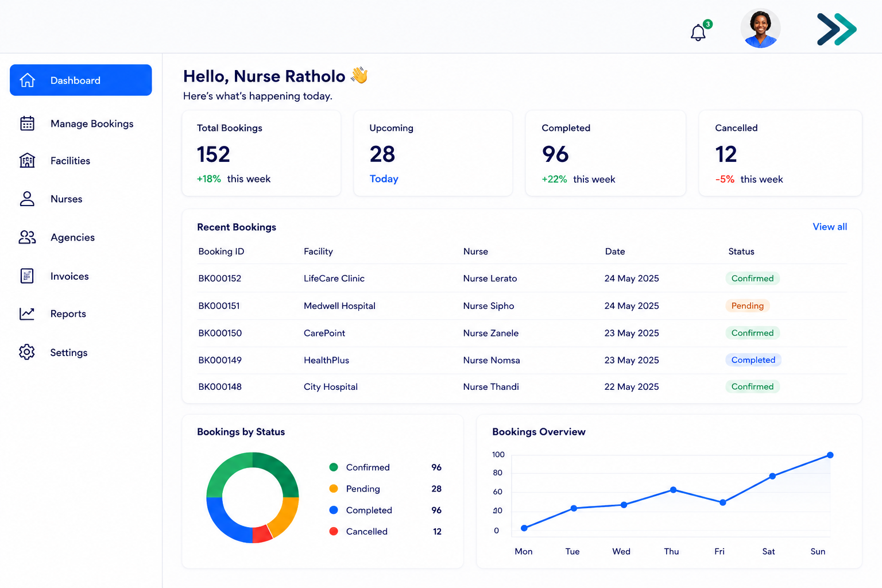Image resolution: width=882 pixels, height=588 pixels.
Task: Click the Reports chart icon
Action: [27, 314]
